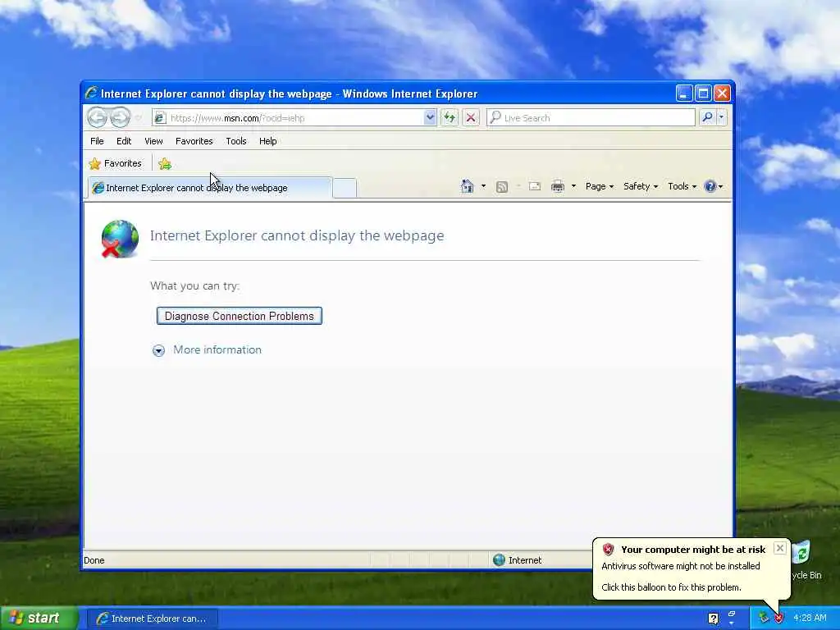Click the taskbar help question mark icon
Screen dimensions: 840x630
713,619
